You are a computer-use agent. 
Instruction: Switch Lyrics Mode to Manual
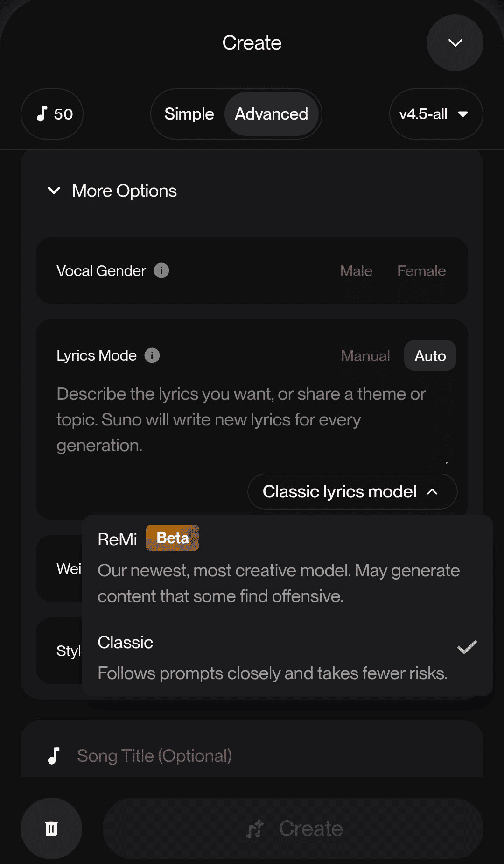point(365,356)
